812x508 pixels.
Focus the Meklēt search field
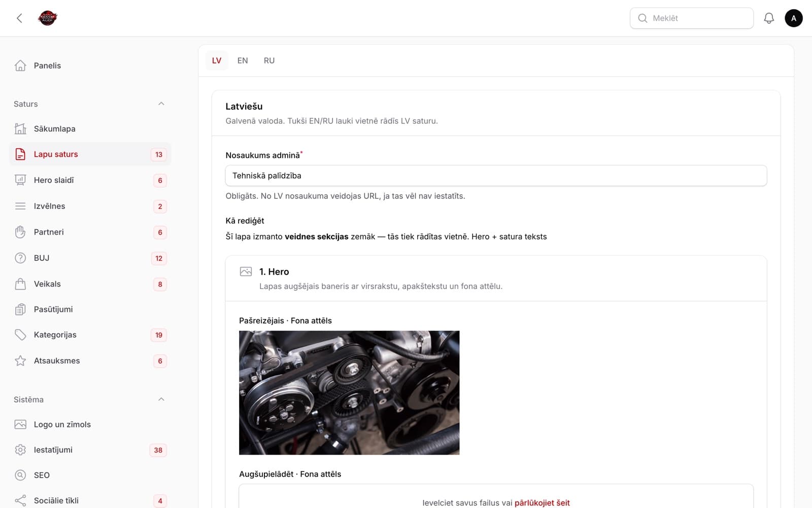[692, 18]
